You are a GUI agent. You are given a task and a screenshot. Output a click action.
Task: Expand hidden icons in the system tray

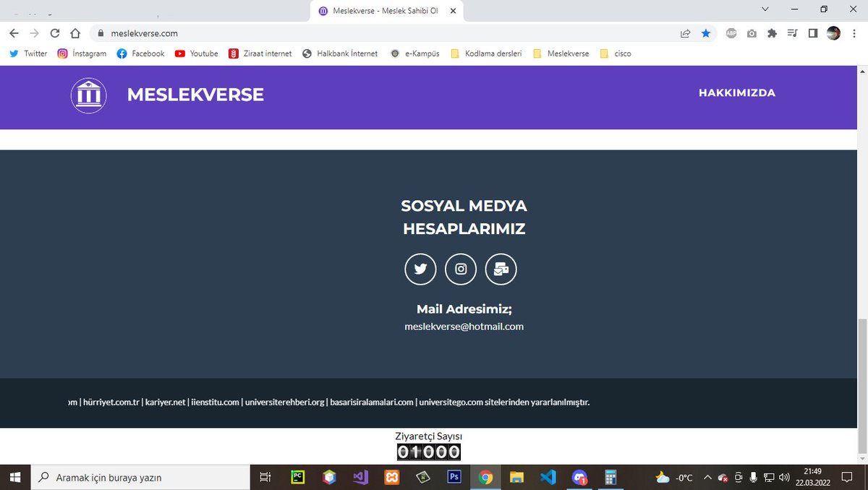(707, 477)
